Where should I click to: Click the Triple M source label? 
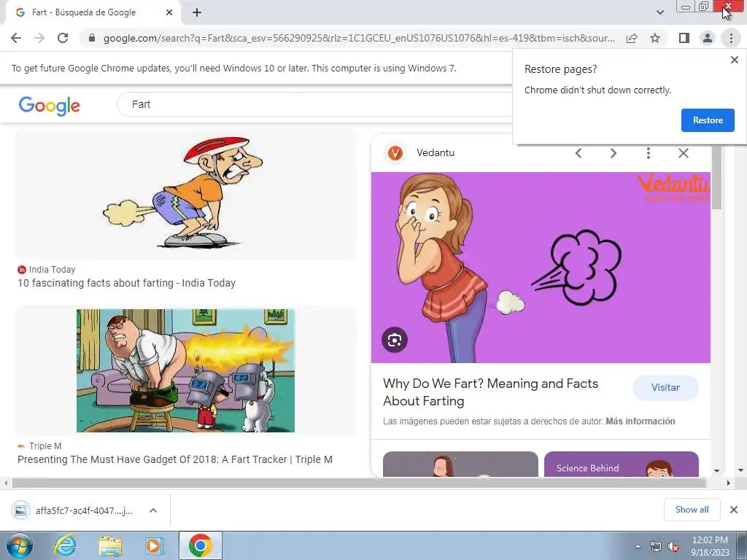pos(44,446)
